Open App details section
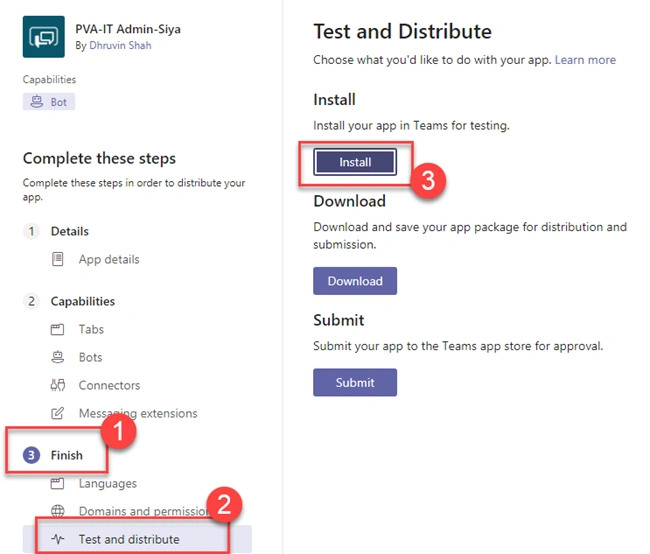Image resolution: width=650 pixels, height=554 pixels. coord(109,259)
